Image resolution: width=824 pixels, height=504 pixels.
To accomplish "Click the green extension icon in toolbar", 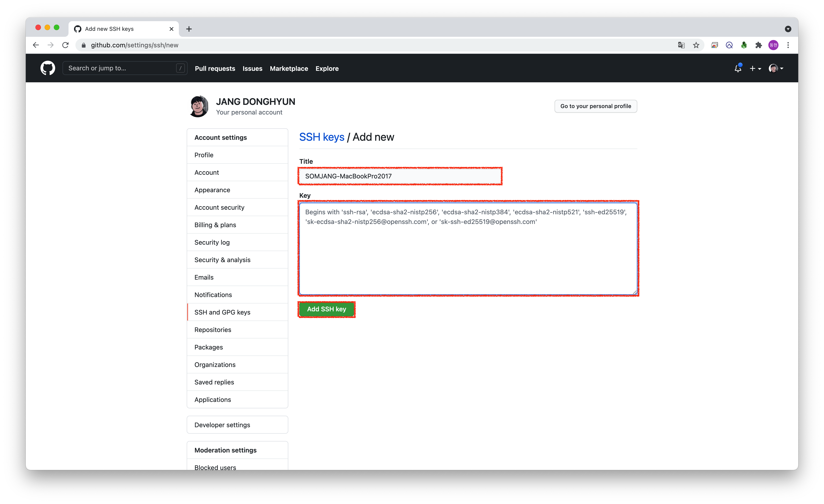I will pos(744,45).
